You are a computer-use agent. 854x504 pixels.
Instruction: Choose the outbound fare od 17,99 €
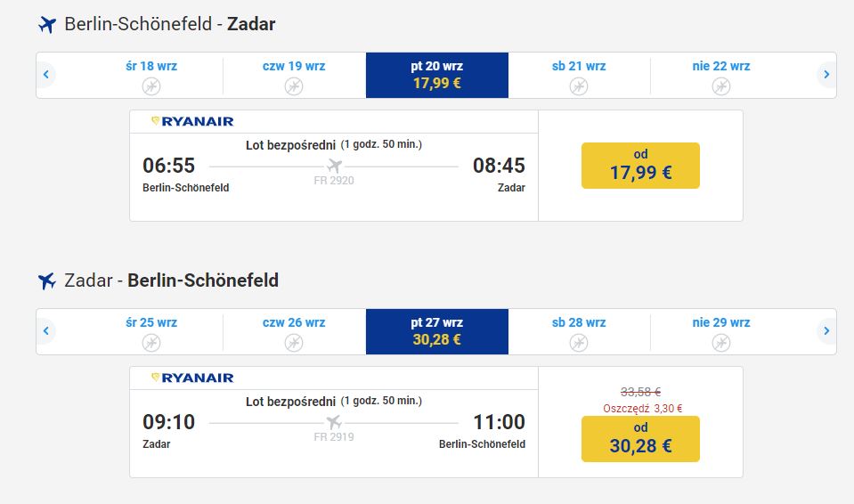click(640, 166)
